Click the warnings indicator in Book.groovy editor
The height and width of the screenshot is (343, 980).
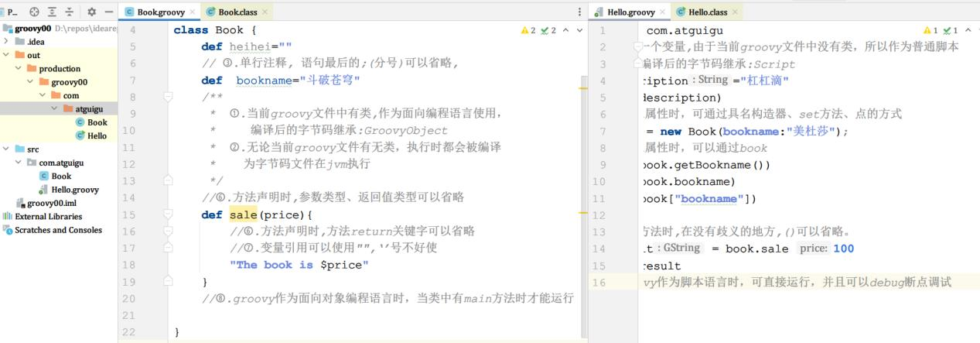pyautogui.click(x=528, y=30)
